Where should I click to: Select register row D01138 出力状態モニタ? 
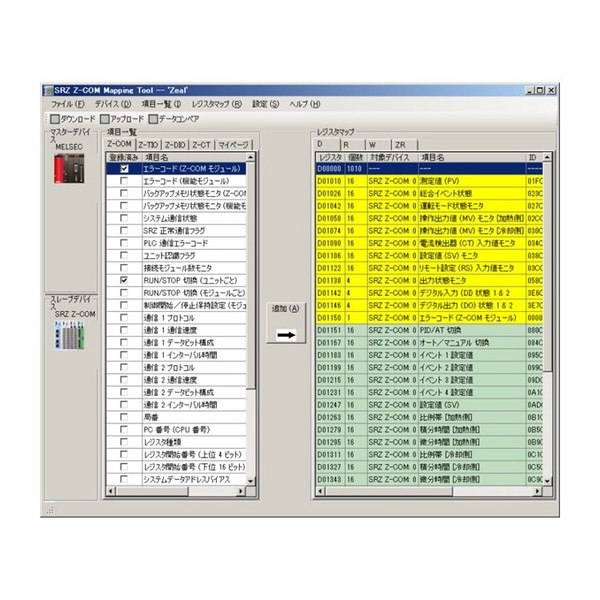(429, 280)
